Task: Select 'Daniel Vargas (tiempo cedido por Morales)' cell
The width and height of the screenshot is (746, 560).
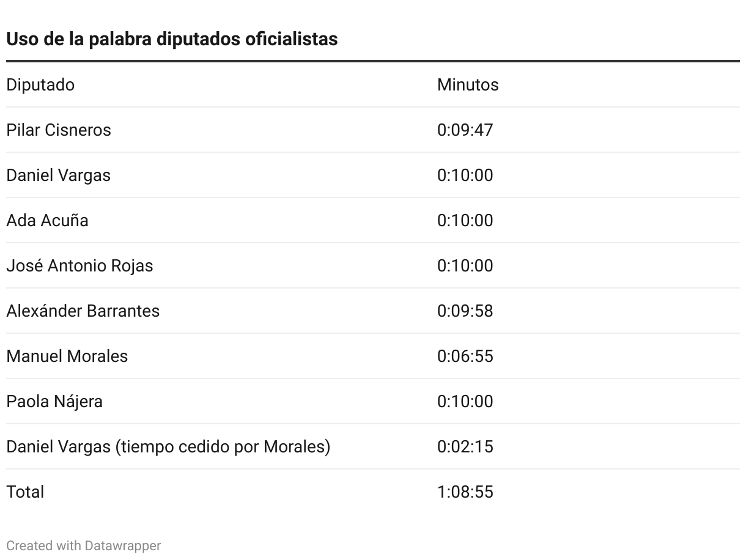Action: click(x=168, y=446)
